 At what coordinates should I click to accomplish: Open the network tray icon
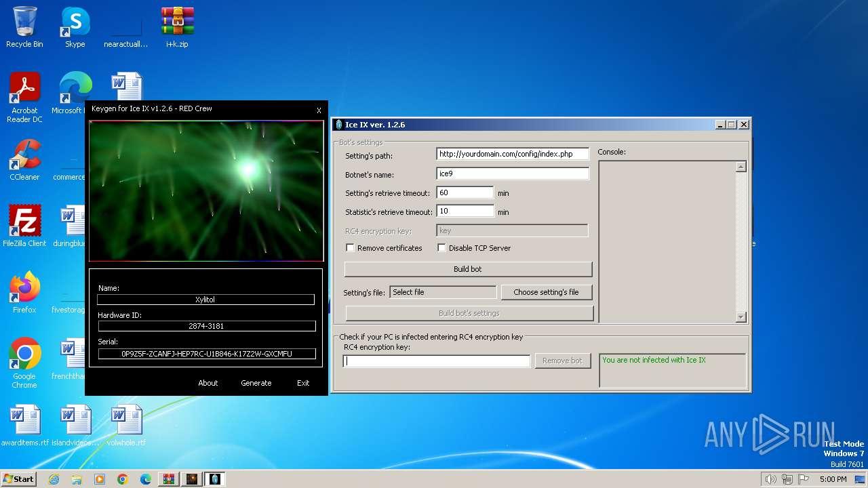coord(787,479)
